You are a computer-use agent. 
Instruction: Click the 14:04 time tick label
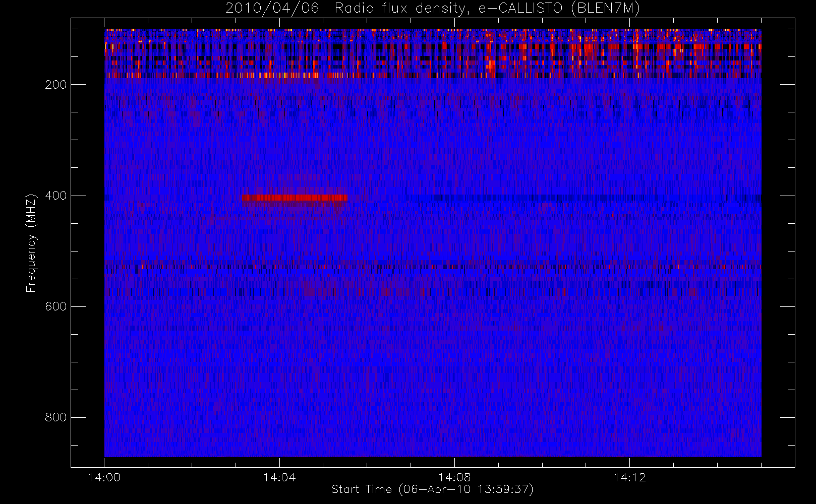(279, 477)
